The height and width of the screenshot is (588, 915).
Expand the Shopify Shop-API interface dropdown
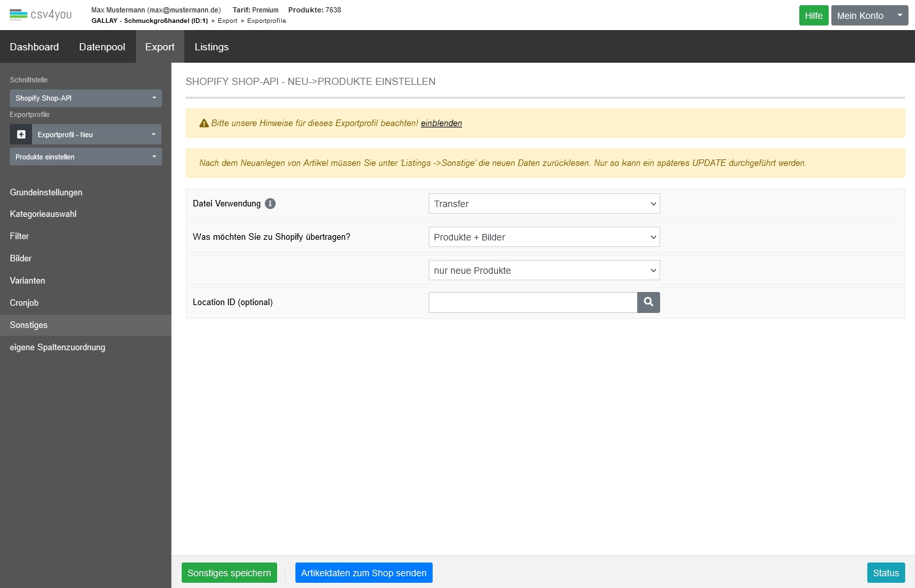[x=86, y=98]
